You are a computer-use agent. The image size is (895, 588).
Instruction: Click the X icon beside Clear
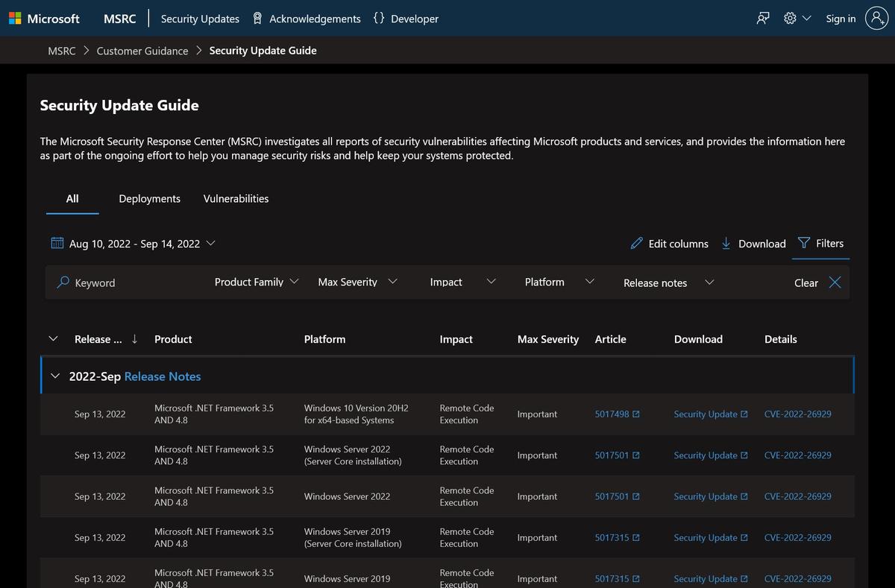pyautogui.click(x=835, y=282)
